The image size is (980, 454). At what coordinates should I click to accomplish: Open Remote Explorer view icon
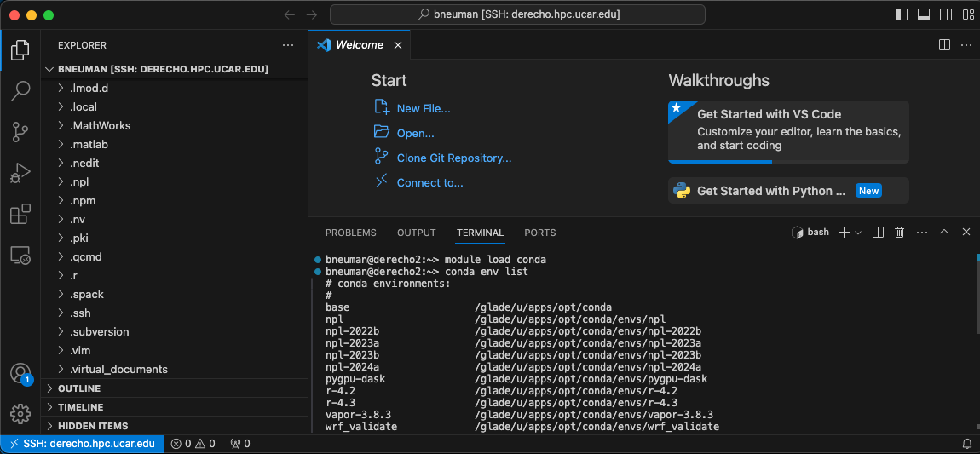point(20,255)
